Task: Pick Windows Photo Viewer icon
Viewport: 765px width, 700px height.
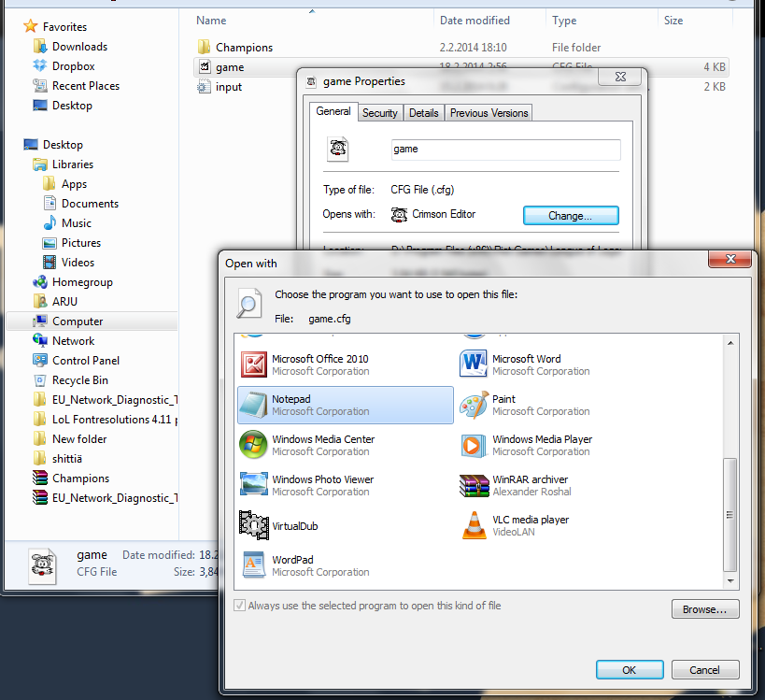Action: click(254, 485)
